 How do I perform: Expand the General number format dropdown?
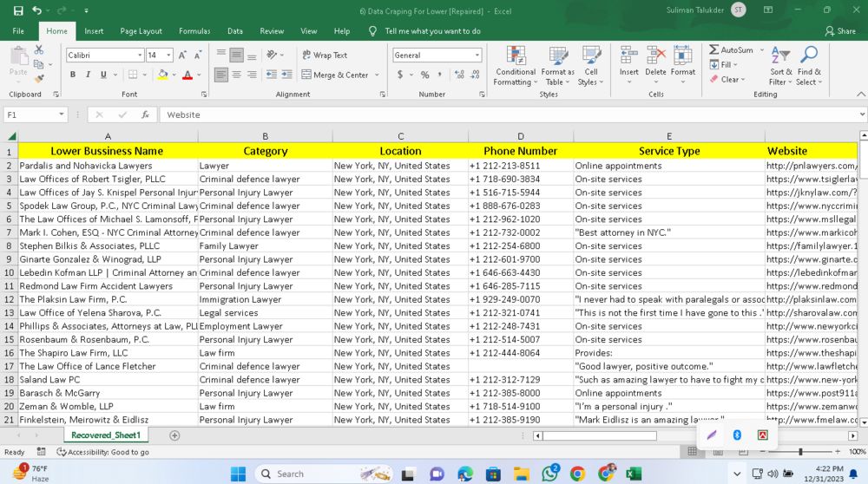tap(477, 55)
